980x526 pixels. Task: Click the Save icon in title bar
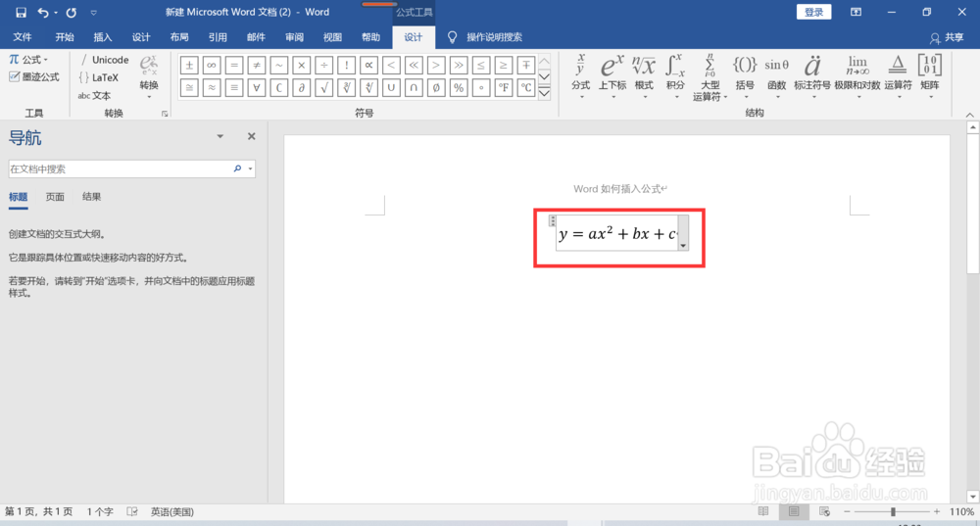coord(21,12)
